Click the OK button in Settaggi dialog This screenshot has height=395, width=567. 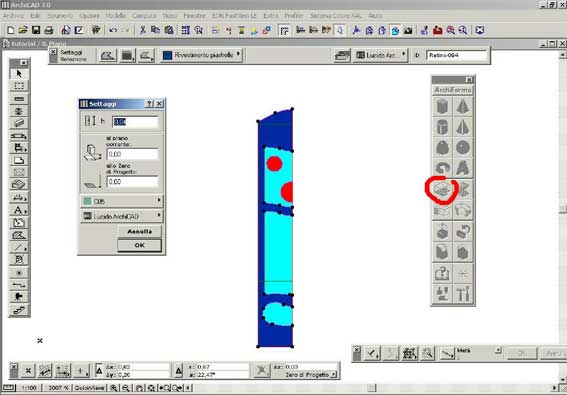click(x=140, y=245)
